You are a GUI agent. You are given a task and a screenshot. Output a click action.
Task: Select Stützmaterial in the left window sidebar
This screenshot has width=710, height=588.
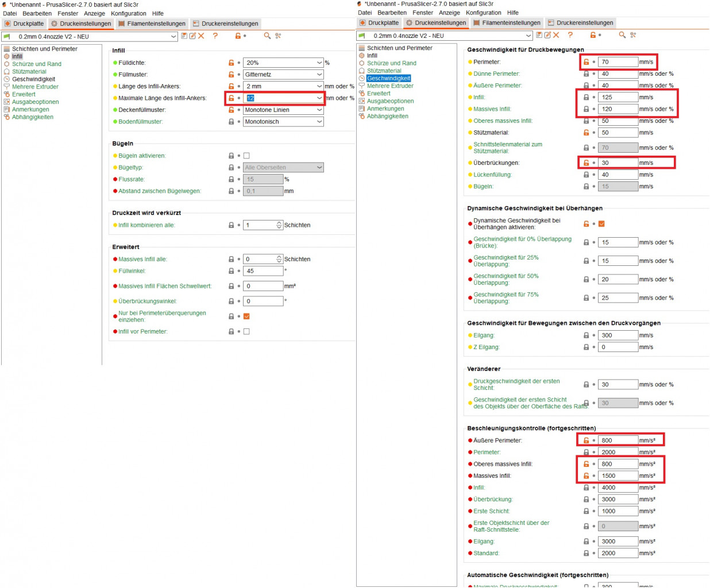click(x=29, y=72)
